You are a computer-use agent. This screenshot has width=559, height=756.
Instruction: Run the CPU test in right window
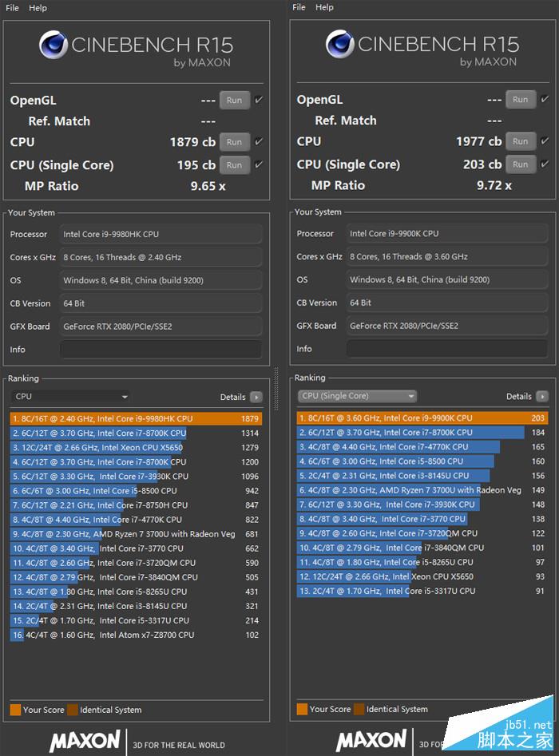521,141
